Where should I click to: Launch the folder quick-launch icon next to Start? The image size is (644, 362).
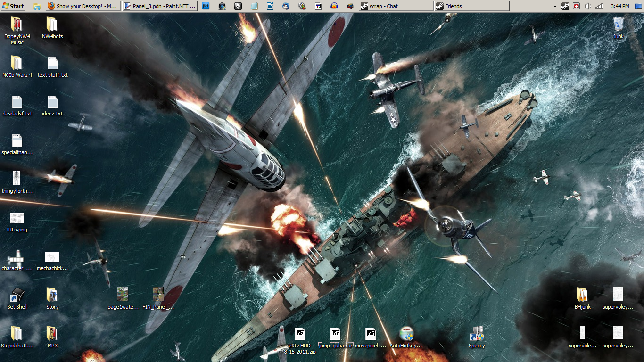click(37, 6)
